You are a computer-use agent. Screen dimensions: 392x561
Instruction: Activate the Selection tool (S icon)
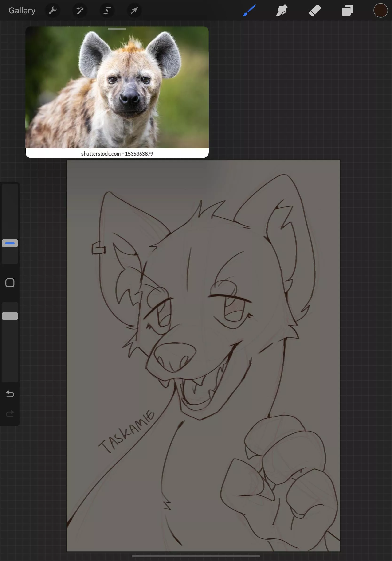[x=107, y=11]
